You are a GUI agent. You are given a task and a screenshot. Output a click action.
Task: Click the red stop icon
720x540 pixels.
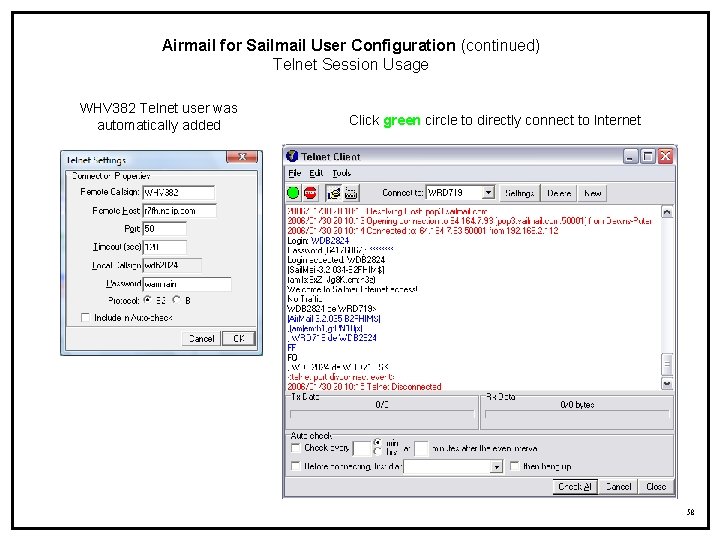pos(310,193)
